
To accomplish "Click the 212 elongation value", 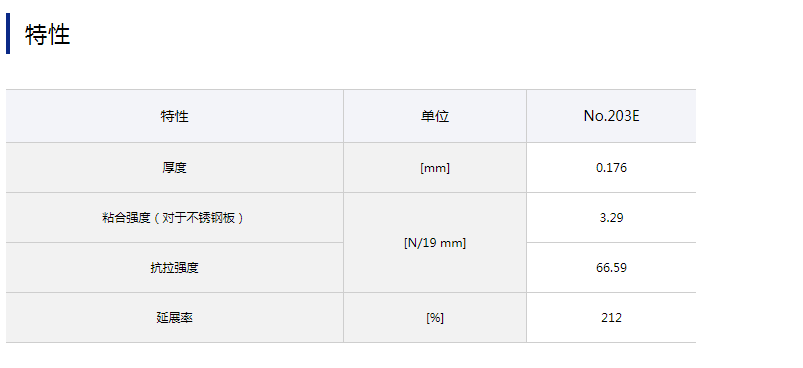I will point(611,318).
